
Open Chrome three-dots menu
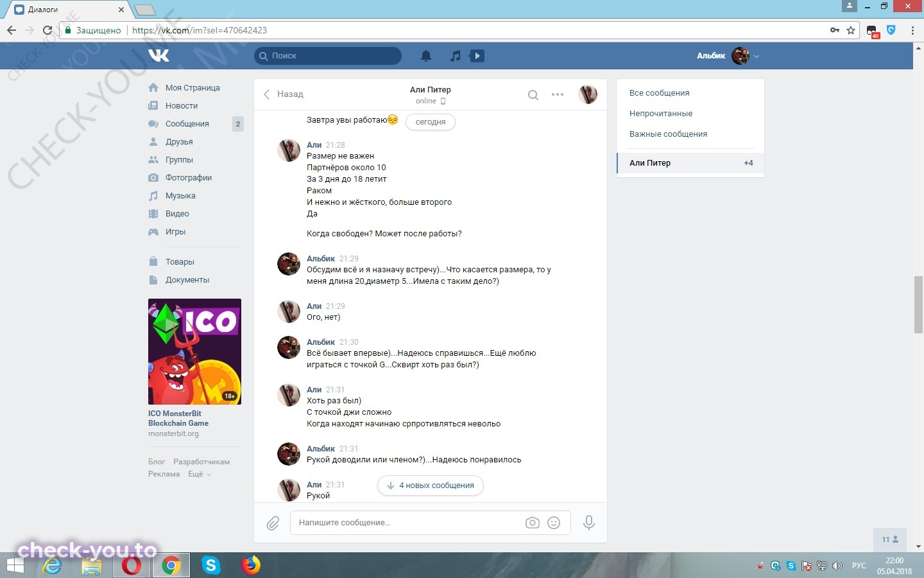(912, 30)
